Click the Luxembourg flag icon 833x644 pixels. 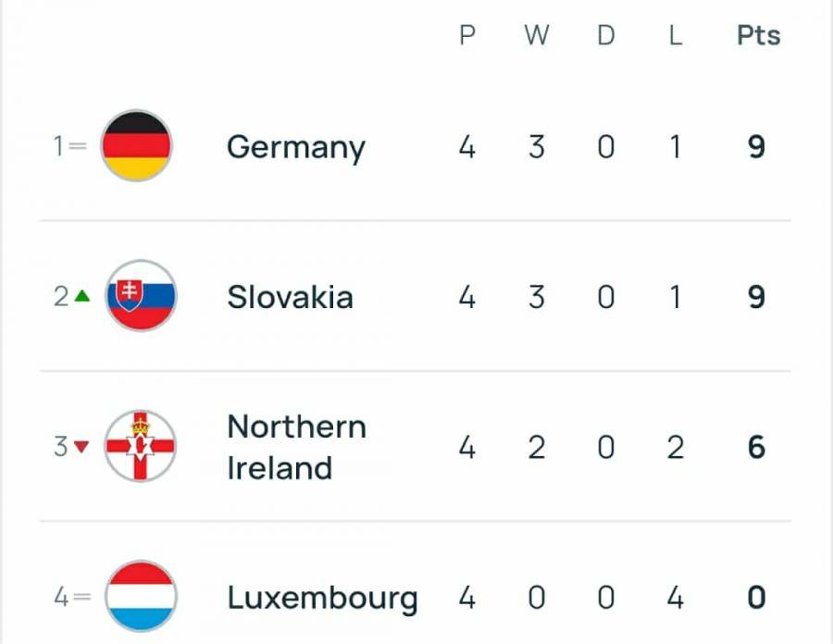click(x=140, y=597)
